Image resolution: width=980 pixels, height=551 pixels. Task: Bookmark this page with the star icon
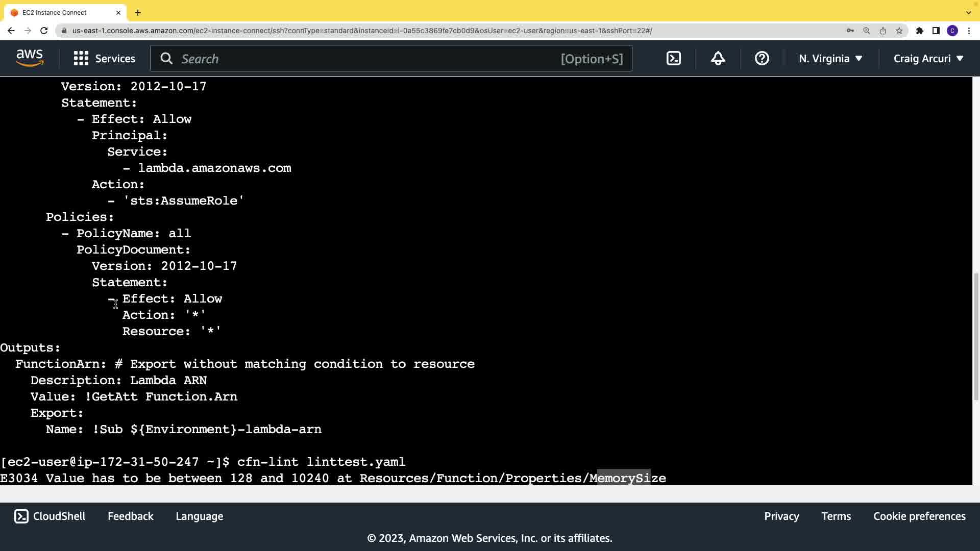point(899,31)
